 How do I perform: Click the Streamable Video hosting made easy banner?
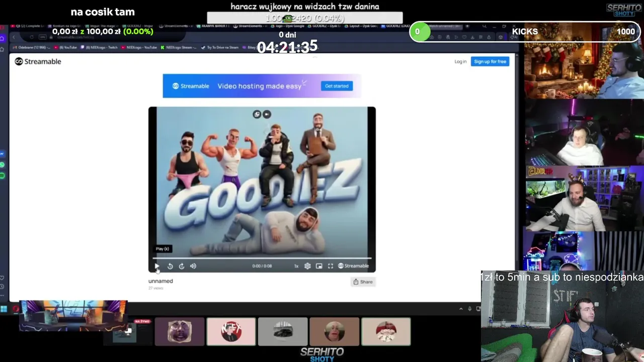coord(262,86)
